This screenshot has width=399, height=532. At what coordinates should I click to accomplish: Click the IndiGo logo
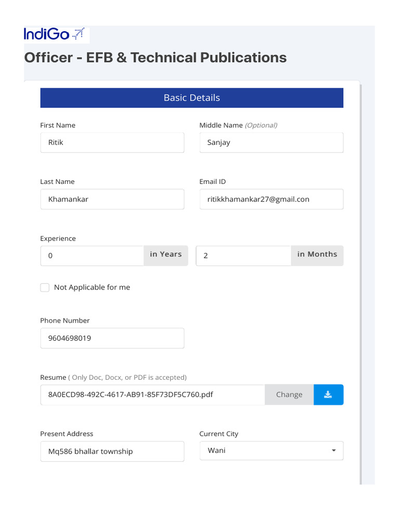[x=54, y=34]
